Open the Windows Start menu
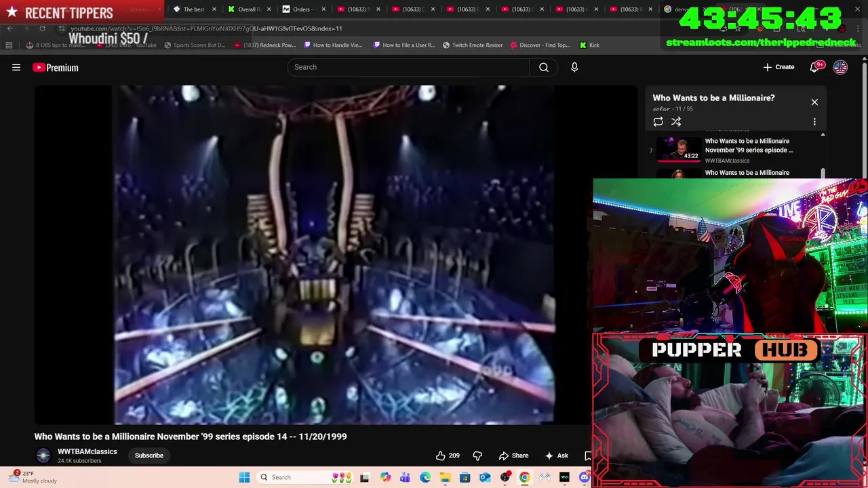The width and height of the screenshot is (868, 488). click(x=244, y=478)
